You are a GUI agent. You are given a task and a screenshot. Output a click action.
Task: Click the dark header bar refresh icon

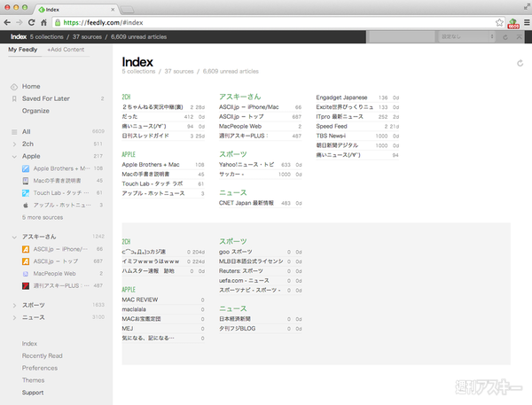coord(505,37)
